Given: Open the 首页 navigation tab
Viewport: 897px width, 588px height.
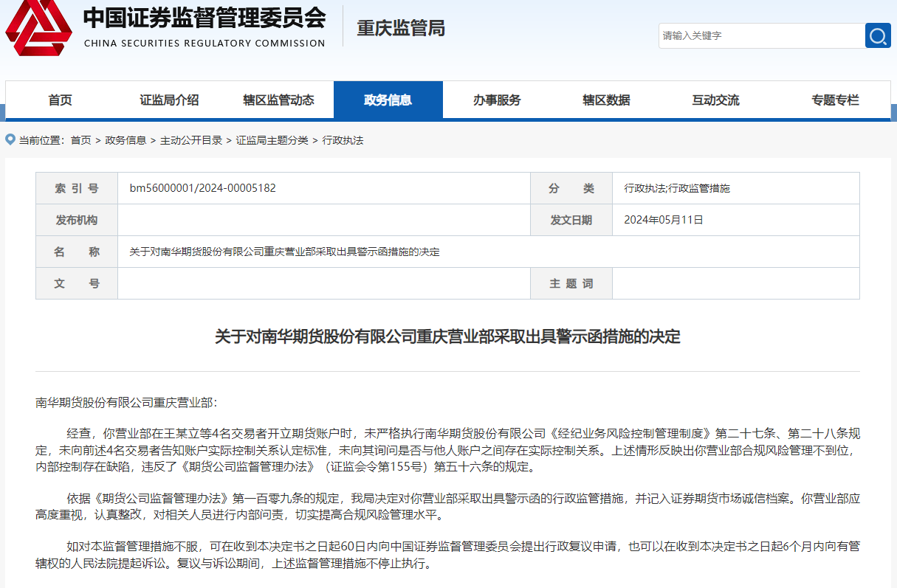Looking at the screenshot, I should pyautogui.click(x=61, y=100).
